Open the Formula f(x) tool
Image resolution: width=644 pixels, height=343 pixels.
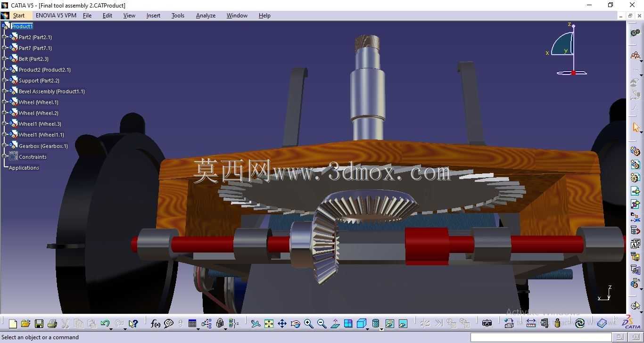tap(156, 324)
